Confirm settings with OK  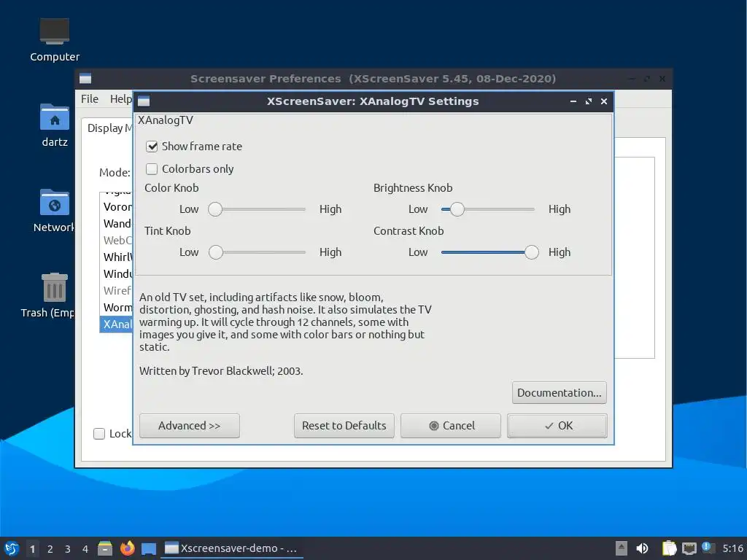(557, 426)
